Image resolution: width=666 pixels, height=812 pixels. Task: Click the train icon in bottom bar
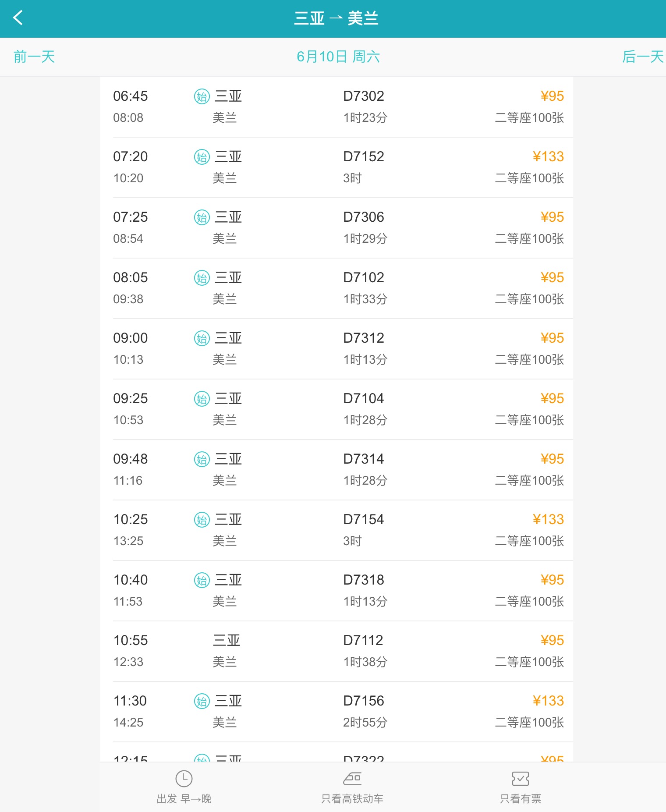(x=352, y=779)
